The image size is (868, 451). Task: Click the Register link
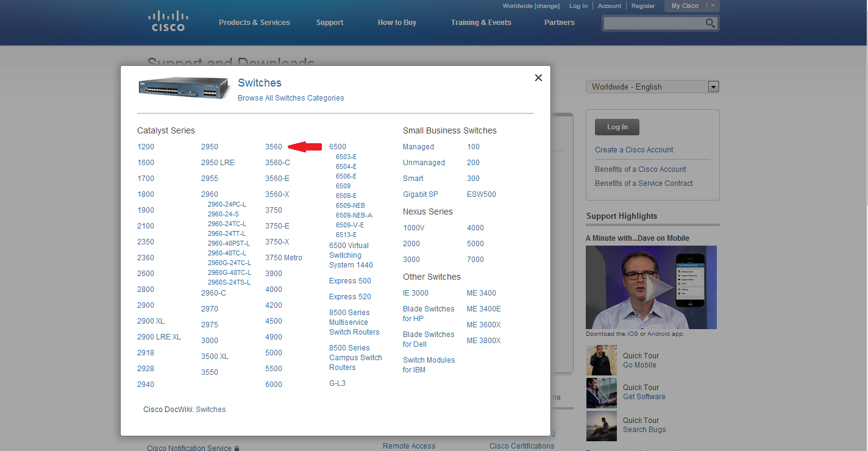[643, 6]
